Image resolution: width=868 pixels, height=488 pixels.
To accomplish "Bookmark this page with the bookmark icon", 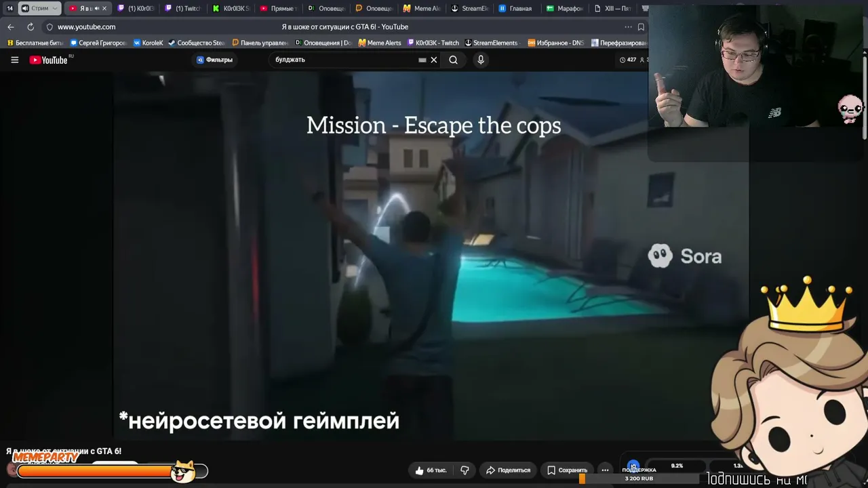I will point(641,27).
